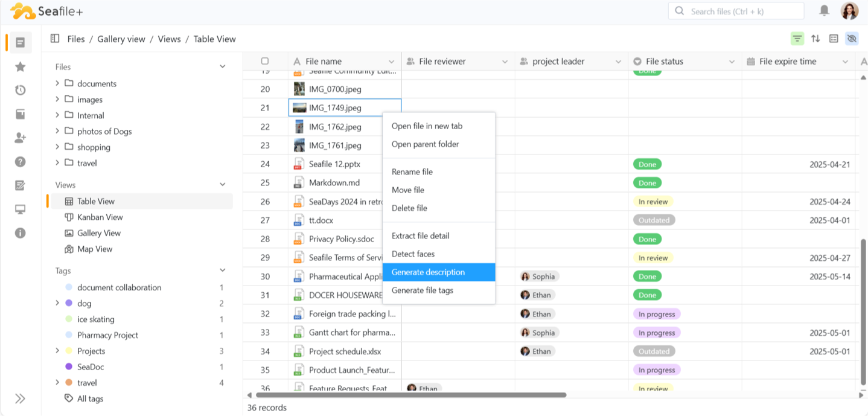The image size is (868, 416).
Task: Toggle the hidden columns eye icon
Action: coord(852,39)
